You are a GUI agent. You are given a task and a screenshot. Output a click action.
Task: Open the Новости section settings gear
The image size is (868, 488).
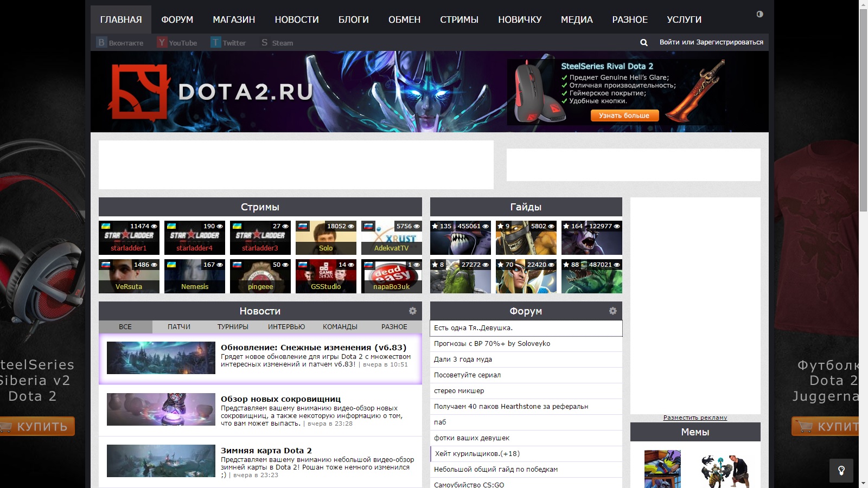(413, 311)
